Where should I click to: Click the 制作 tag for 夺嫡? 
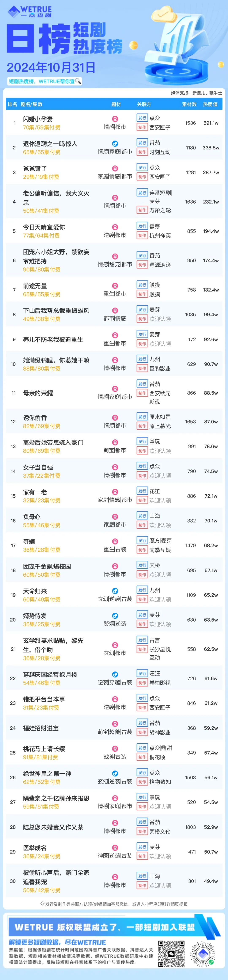coord(142,550)
